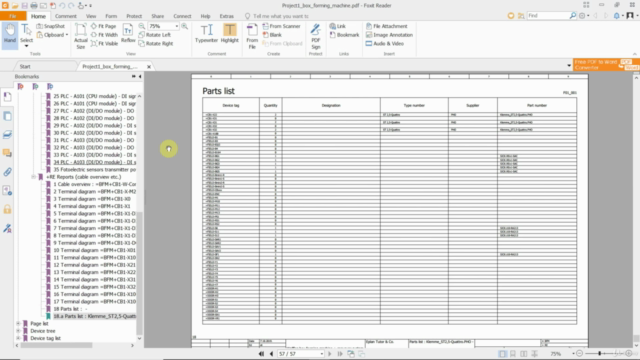This screenshot has width=640, height=360.
Task: Collapse the Bookmarks panel arrow
Action: (x=140, y=76)
